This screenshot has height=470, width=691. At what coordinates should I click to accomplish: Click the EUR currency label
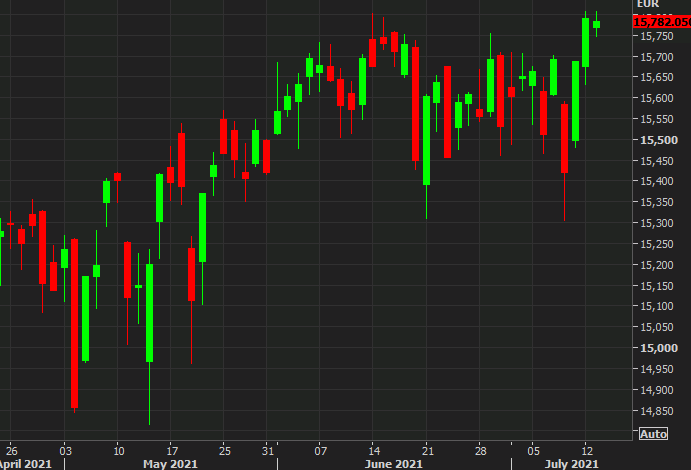tap(648, 4)
